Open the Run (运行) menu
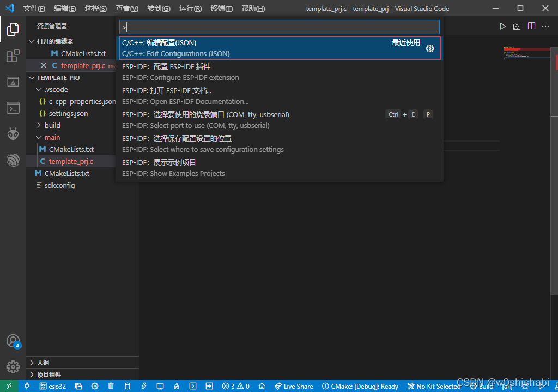558x392 pixels. click(190, 9)
